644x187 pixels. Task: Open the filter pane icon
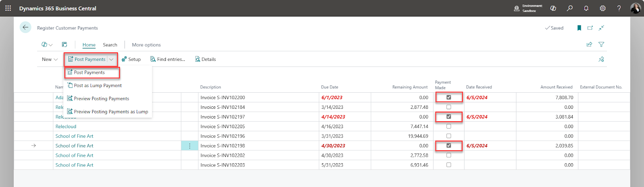coord(601,44)
